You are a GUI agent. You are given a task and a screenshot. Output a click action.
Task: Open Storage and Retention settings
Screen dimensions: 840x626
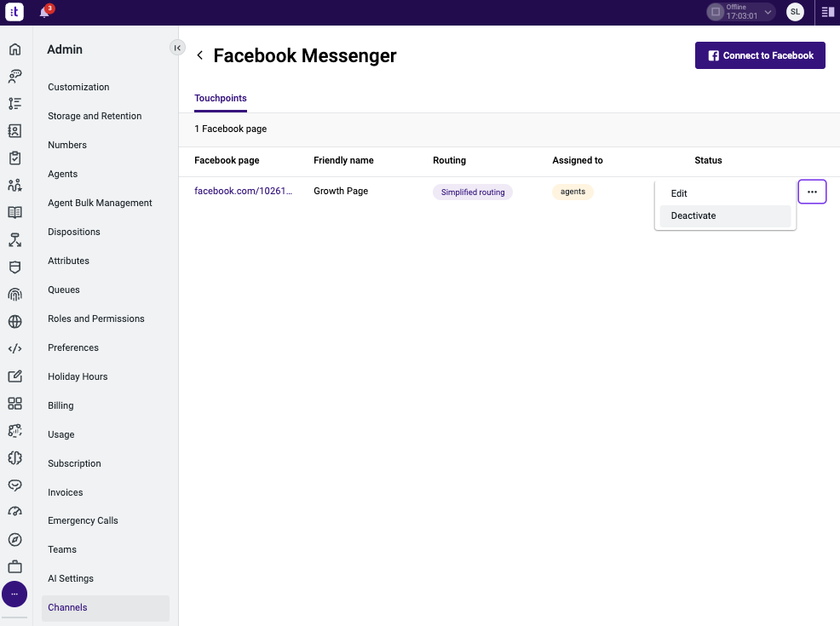pyautogui.click(x=95, y=116)
